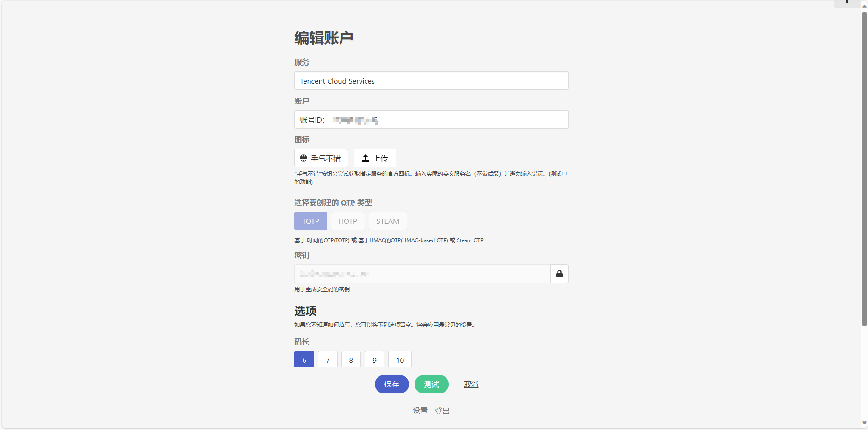
Task: Click 登出 to log out
Action: pos(442,410)
